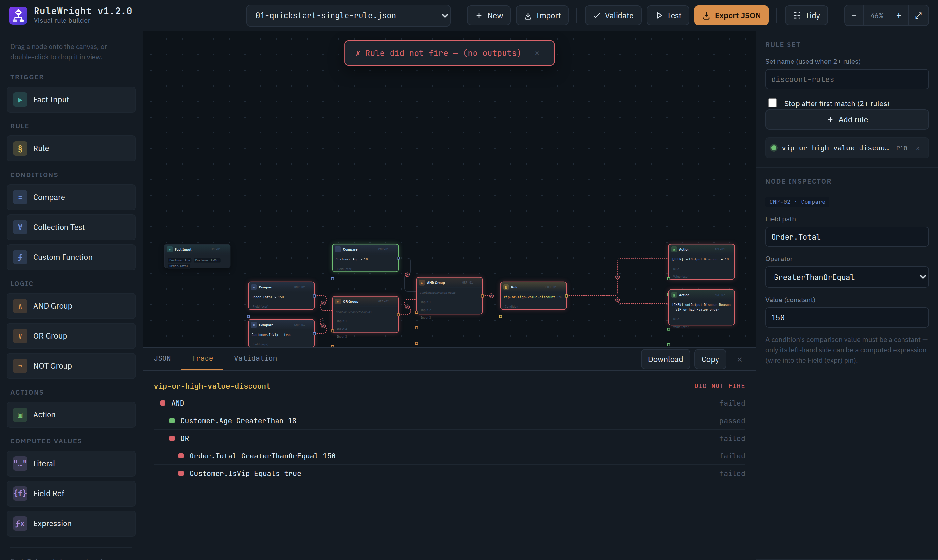The width and height of the screenshot is (938, 560).
Task: Toggle fullscreen with the expand arrows icon
Action: tap(918, 16)
